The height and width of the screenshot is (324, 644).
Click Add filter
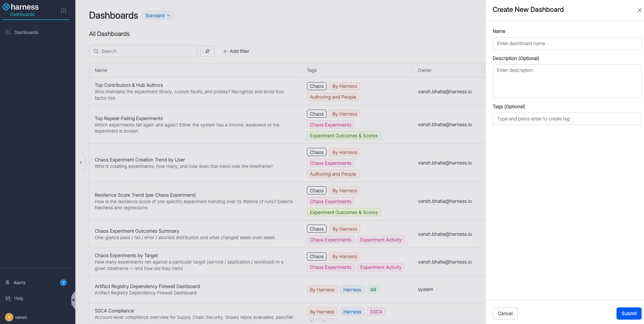click(236, 51)
